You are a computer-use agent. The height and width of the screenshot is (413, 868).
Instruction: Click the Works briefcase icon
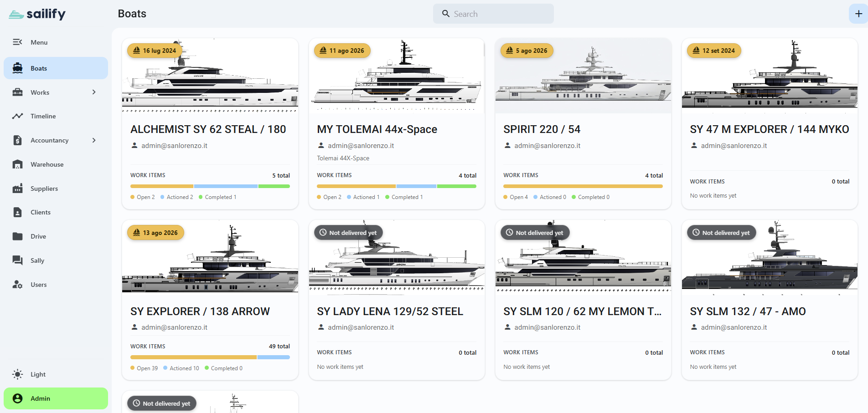click(x=17, y=92)
